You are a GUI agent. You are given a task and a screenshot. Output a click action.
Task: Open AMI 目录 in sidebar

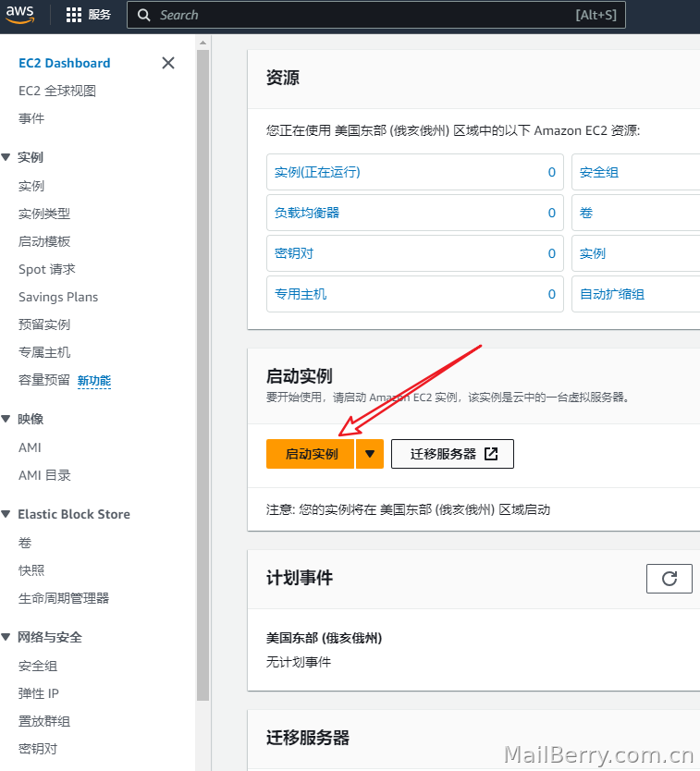44,475
